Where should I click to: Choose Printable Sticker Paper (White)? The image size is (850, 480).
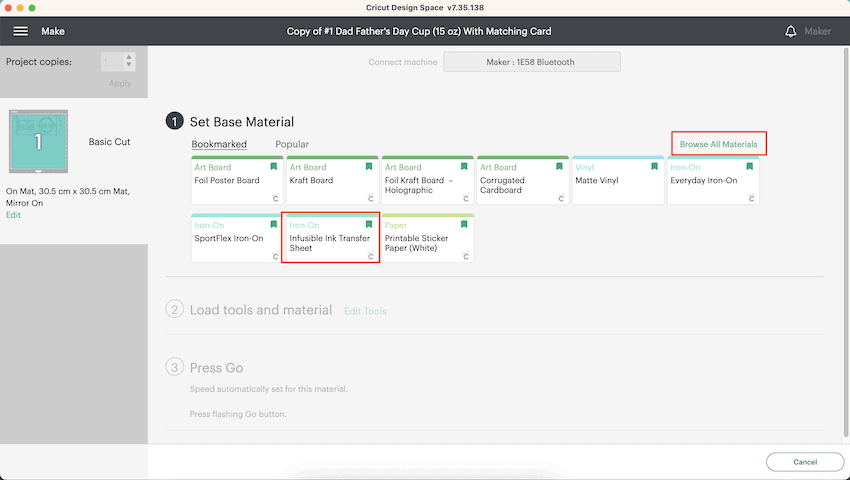point(428,238)
